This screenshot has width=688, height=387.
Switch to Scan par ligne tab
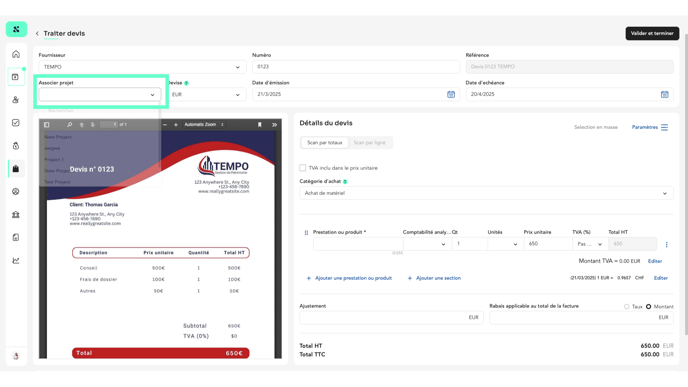369,143
